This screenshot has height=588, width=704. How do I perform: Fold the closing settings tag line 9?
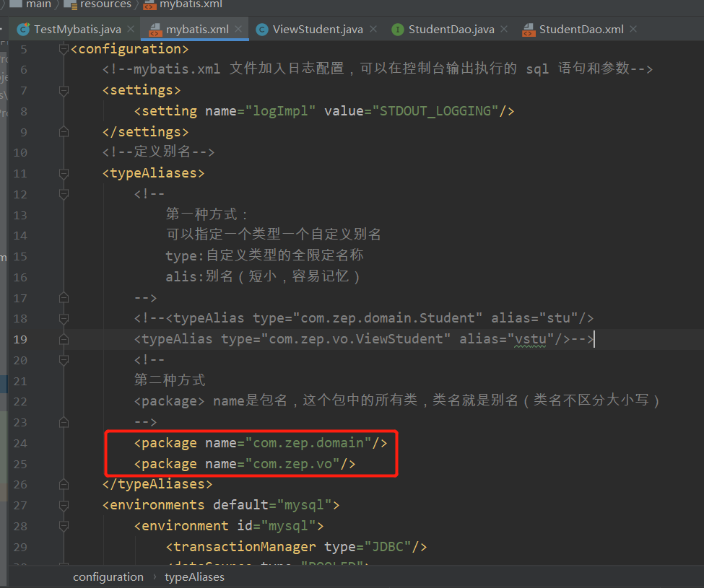[64, 132]
